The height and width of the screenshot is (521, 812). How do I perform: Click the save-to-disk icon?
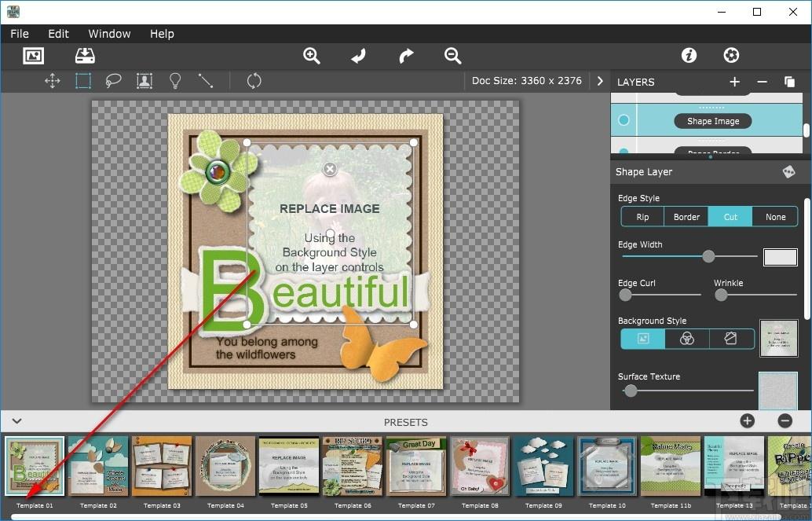click(85, 56)
